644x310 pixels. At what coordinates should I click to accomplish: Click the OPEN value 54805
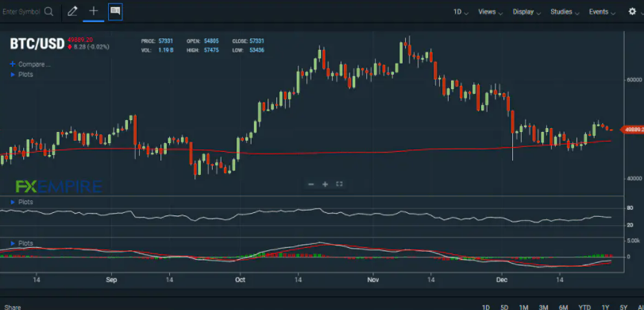click(x=211, y=41)
